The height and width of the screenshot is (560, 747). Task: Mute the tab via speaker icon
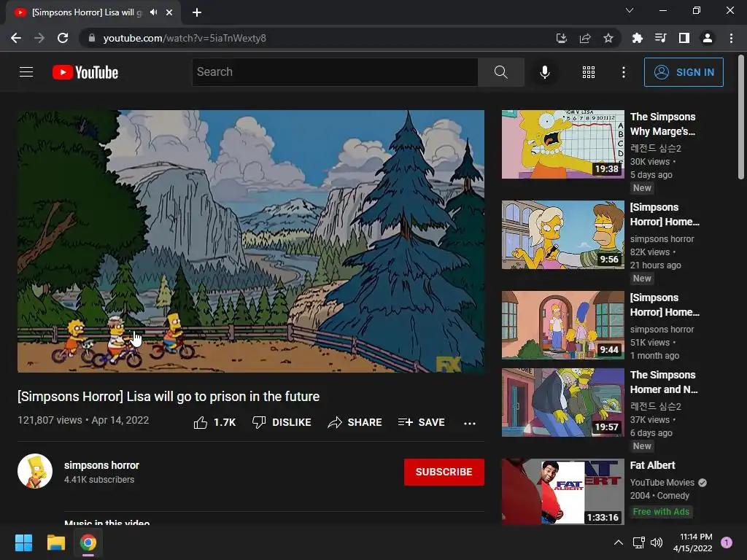[153, 12]
